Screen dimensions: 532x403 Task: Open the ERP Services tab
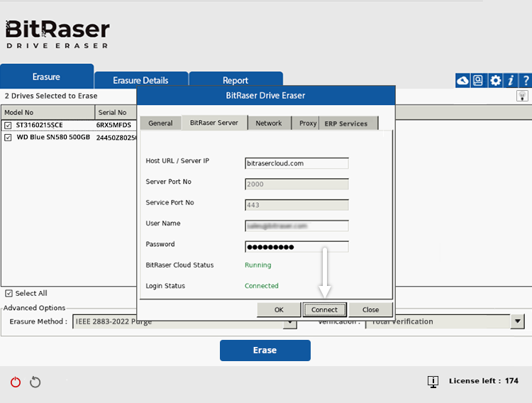(x=346, y=123)
